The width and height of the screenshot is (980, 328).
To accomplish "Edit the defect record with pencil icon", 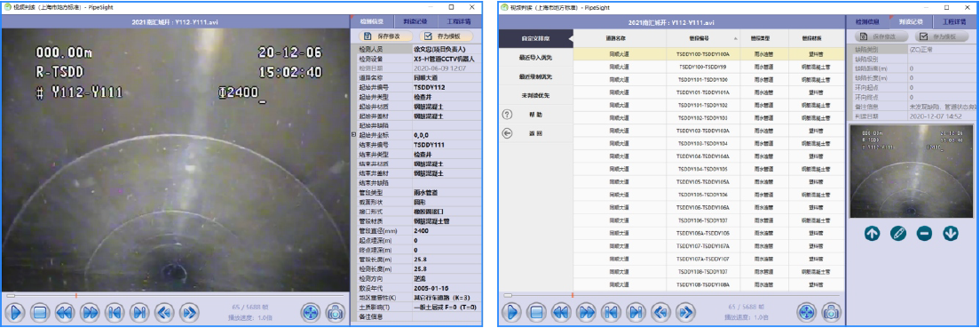I will pyautogui.click(x=898, y=234).
